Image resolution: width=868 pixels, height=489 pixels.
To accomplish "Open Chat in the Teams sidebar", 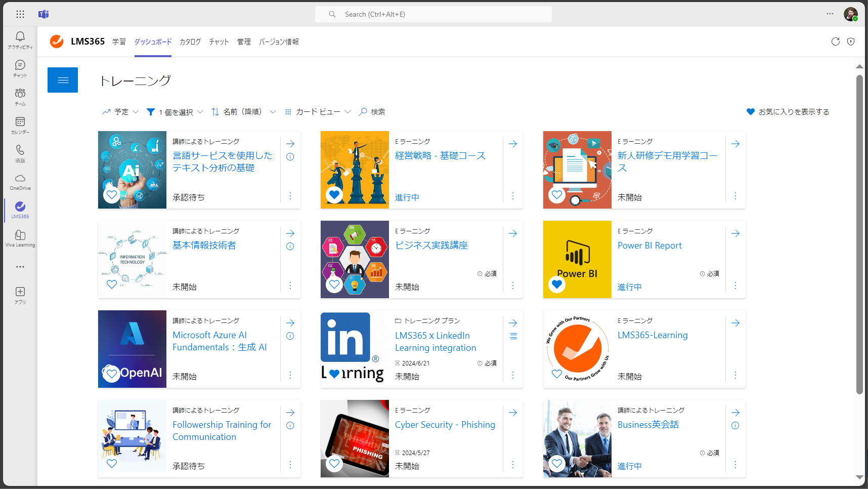I will pyautogui.click(x=20, y=68).
